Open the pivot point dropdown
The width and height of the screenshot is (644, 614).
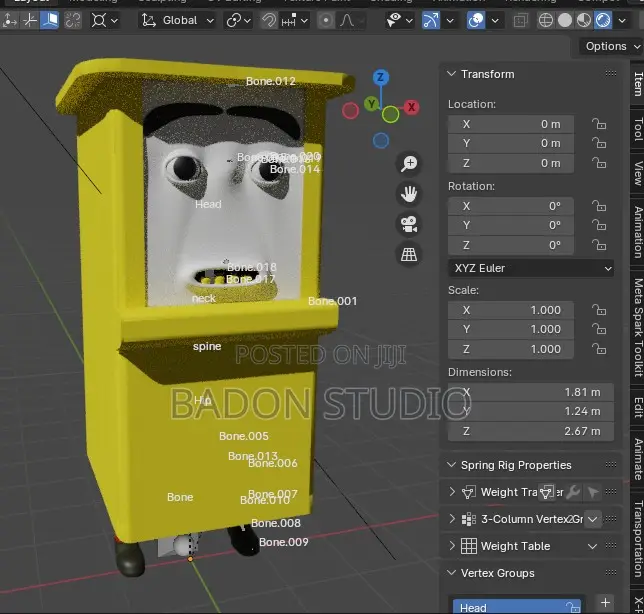(x=105, y=21)
